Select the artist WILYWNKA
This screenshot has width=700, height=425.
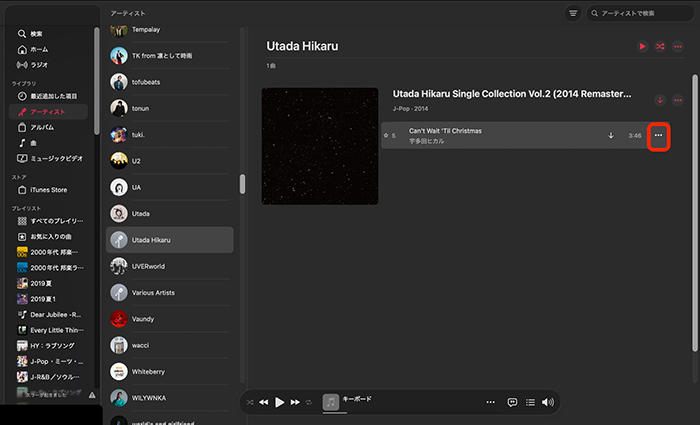pos(170,398)
